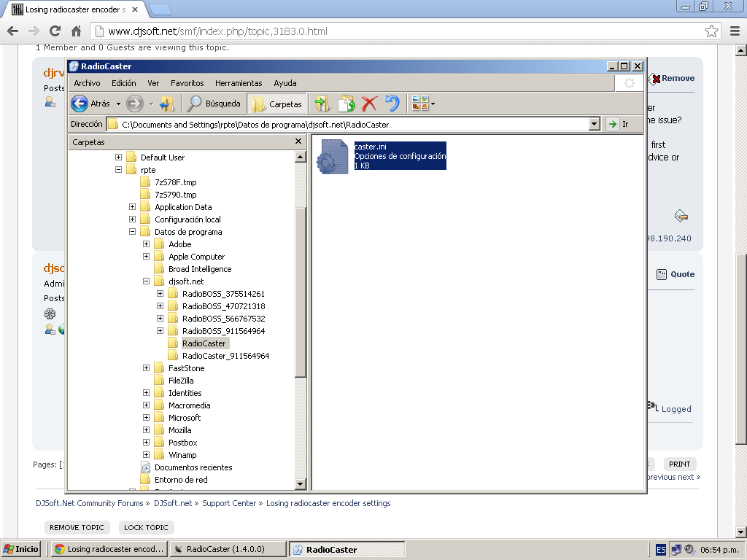Viewport: 747px width, 560px height.
Task: Open the Herramientas menu
Action: pos(238,83)
